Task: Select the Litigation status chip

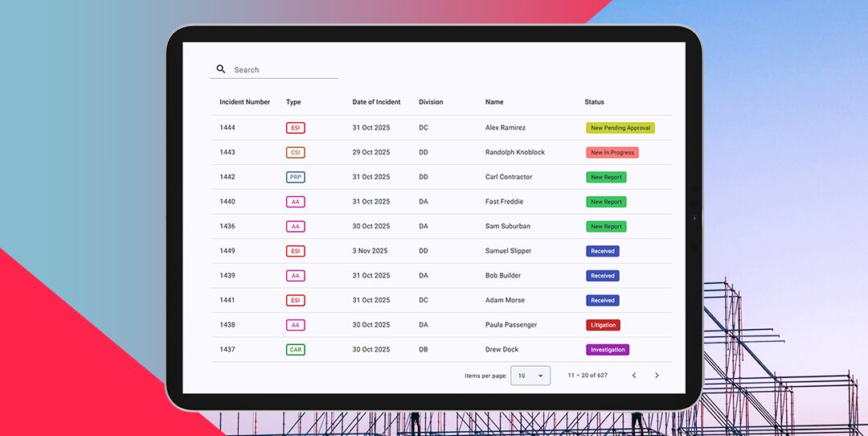Action: 603,325
